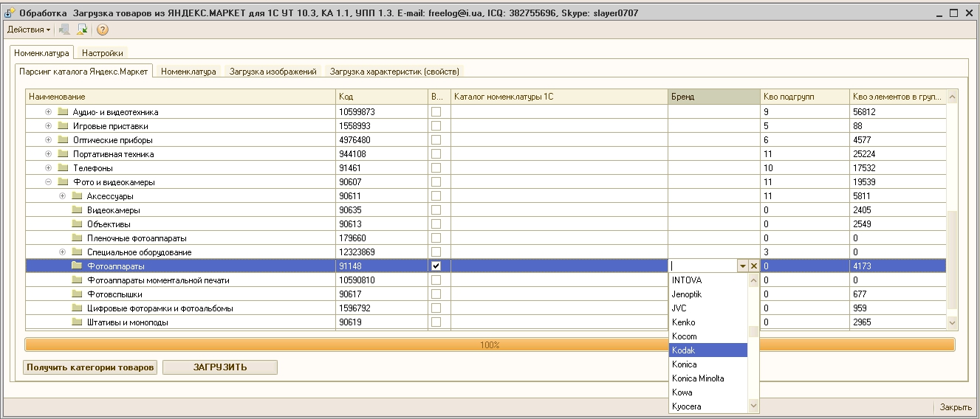Click the Kenko entry in brand list
980x419 pixels.
click(x=708, y=322)
